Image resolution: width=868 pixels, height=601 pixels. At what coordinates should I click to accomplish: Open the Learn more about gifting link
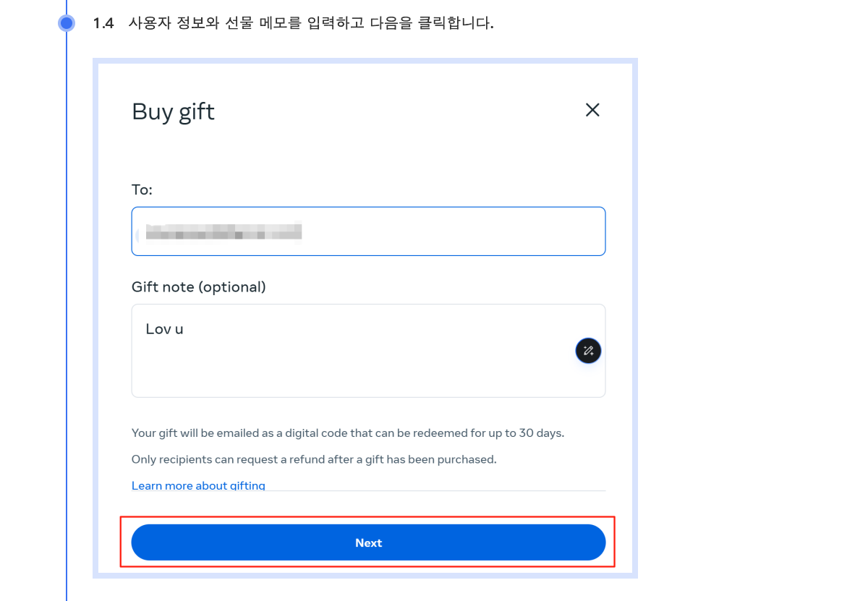(198, 485)
